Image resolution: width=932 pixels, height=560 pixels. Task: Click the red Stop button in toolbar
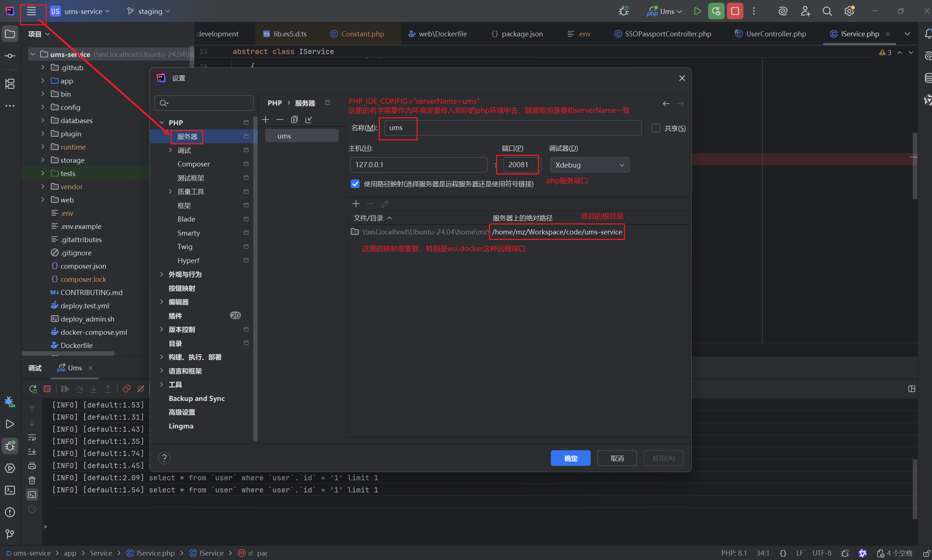735,11
